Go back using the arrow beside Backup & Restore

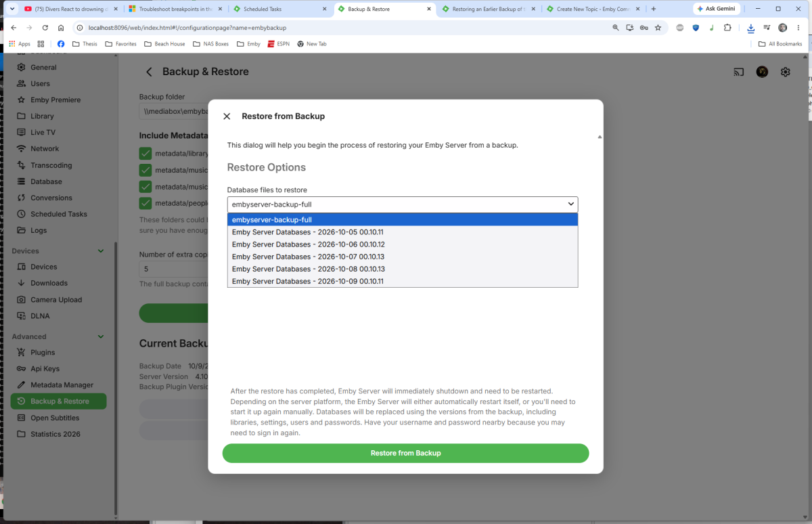point(149,72)
